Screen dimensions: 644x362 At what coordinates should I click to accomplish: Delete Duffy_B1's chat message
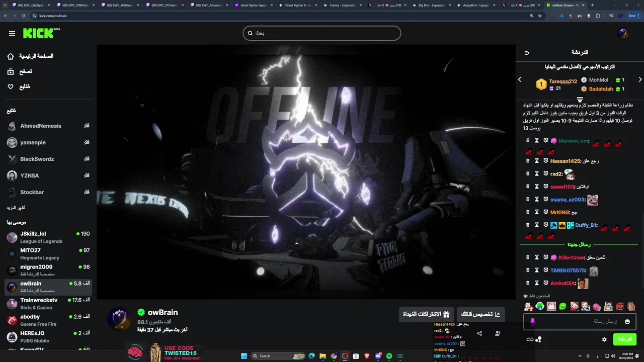[528, 225]
